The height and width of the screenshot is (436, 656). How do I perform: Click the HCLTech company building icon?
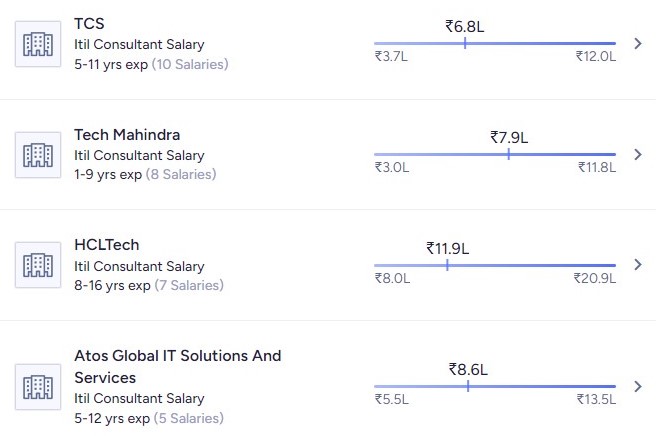pos(38,265)
